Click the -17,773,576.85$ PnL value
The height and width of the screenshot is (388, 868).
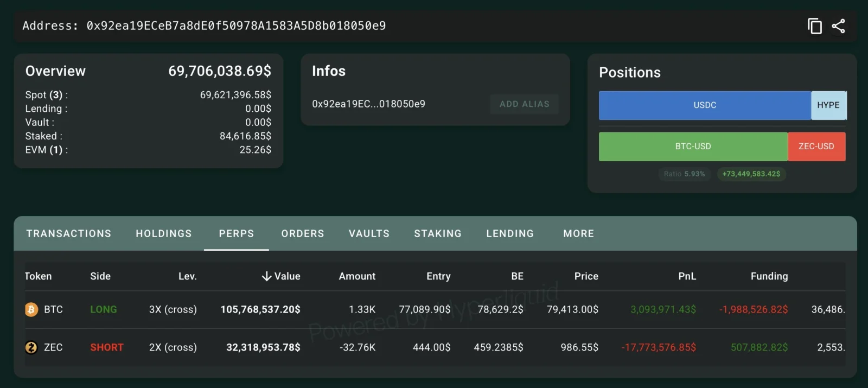(x=659, y=347)
